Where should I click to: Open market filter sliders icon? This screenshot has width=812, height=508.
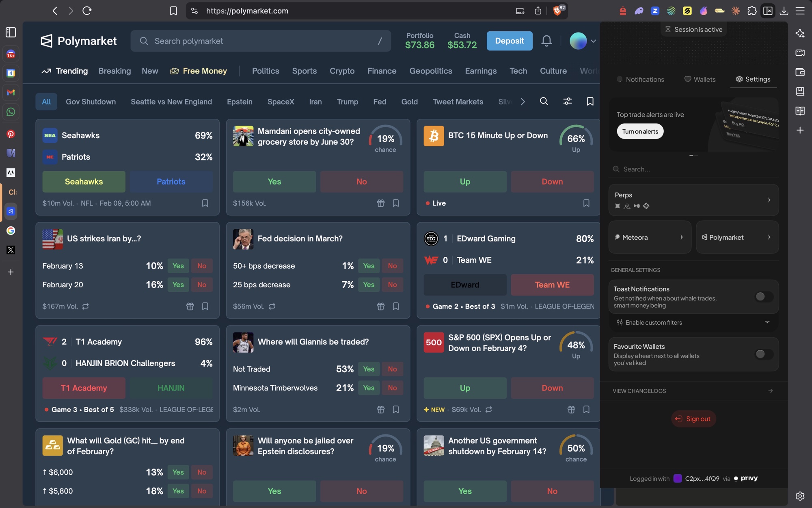click(568, 101)
